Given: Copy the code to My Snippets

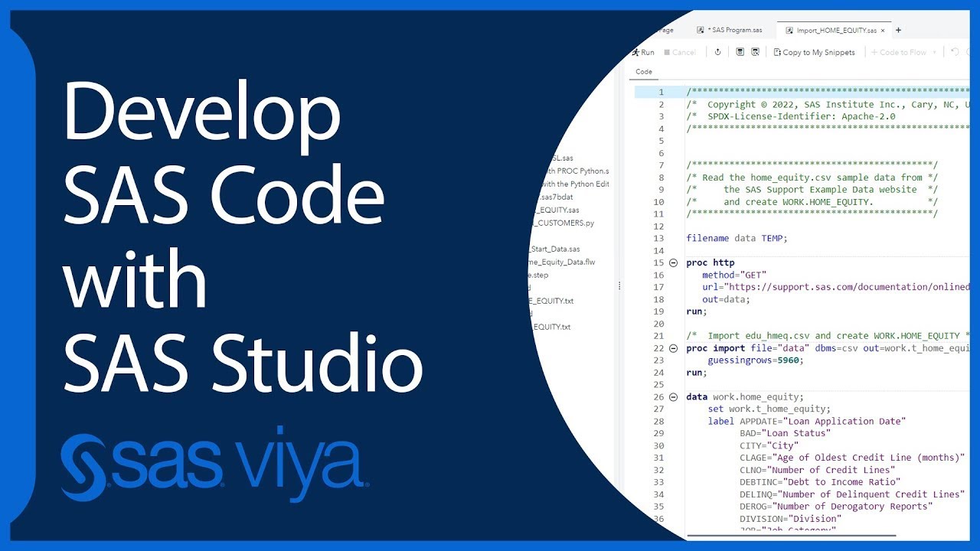Looking at the screenshot, I should (814, 52).
